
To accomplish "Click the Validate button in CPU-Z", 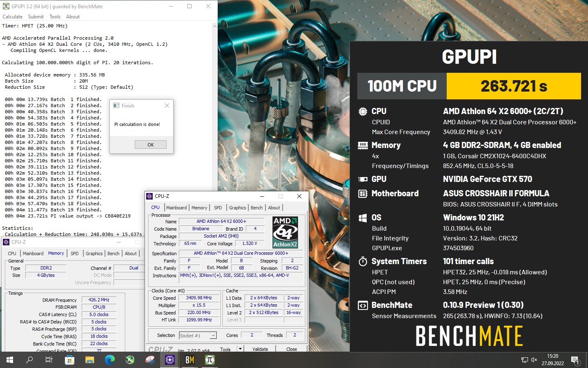I will (260, 349).
